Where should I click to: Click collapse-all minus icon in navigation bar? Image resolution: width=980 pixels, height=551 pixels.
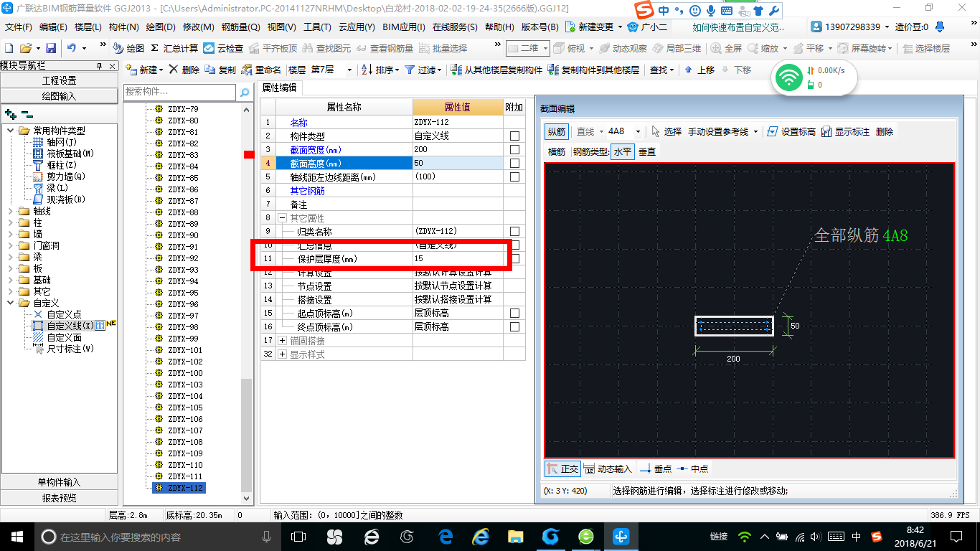[x=27, y=113]
